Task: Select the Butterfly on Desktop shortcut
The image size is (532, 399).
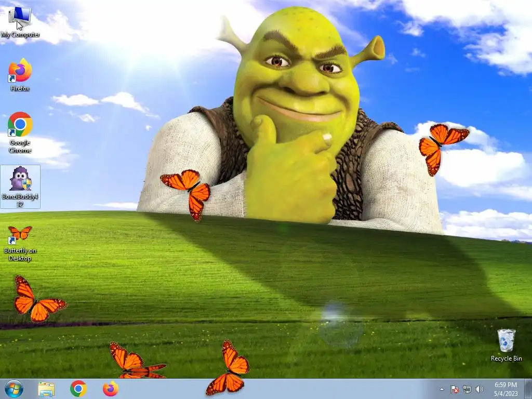Action: [x=20, y=244]
